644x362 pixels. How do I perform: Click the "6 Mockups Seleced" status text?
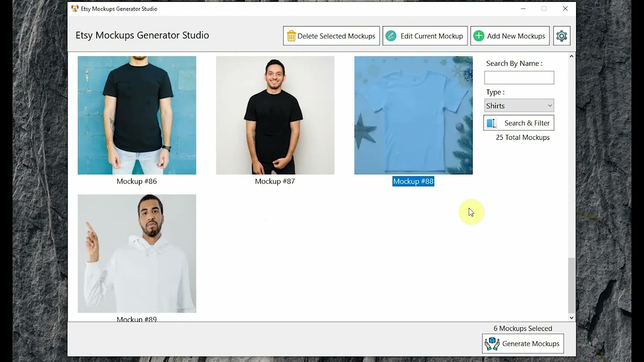point(523,328)
